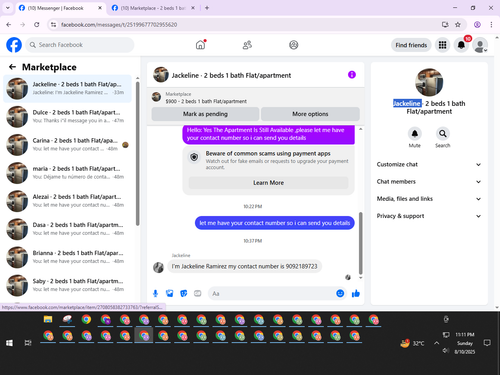Open the Friends icon in top navigation
Viewport: 500px width, 375px height.
pyautogui.click(x=247, y=45)
